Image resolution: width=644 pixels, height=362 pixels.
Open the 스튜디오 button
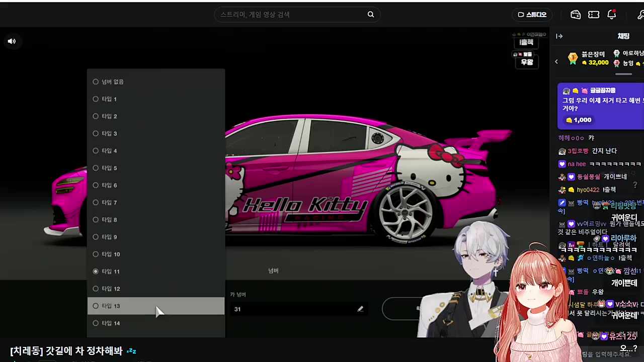532,15
